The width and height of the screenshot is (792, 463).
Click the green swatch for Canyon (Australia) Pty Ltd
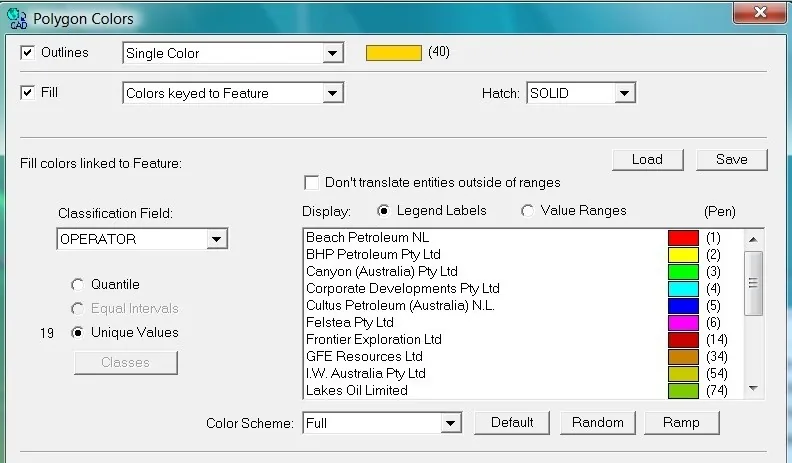[x=683, y=272]
